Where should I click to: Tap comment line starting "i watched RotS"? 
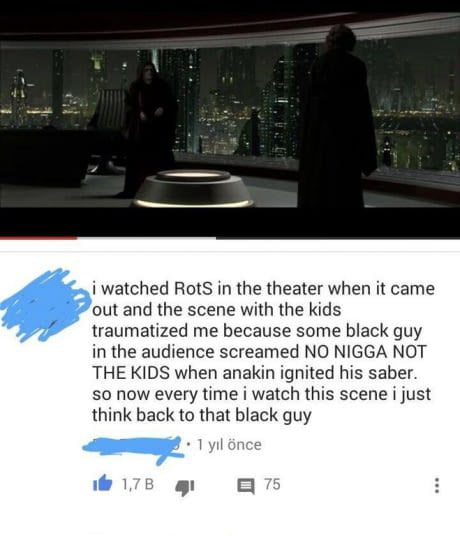point(263,288)
